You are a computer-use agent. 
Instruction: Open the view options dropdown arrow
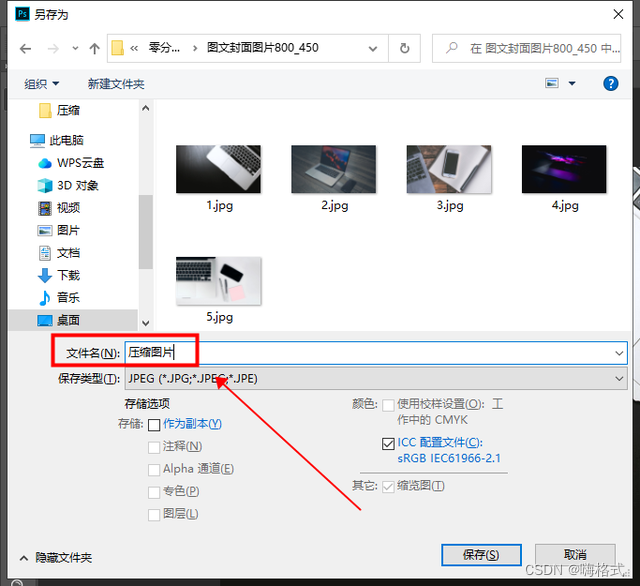[572, 84]
